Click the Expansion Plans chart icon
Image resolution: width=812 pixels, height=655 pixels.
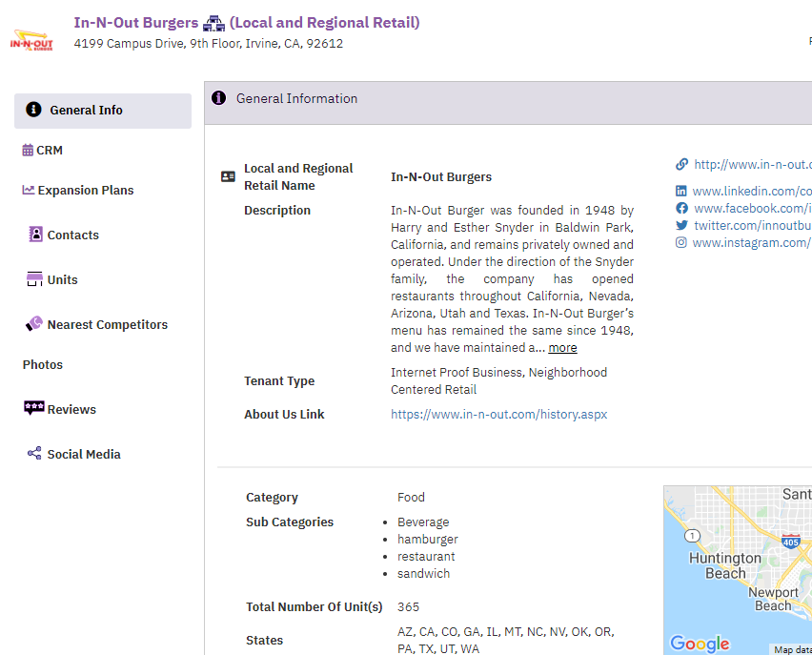pyautogui.click(x=29, y=190)
